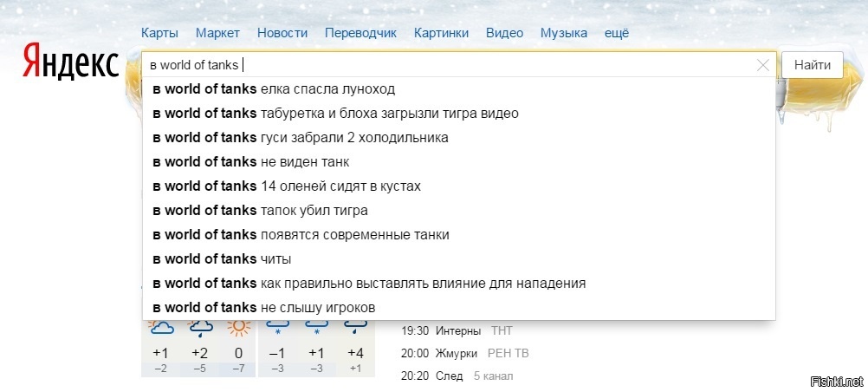Open the Картинки link
The image size is (868, 392).
441,33
